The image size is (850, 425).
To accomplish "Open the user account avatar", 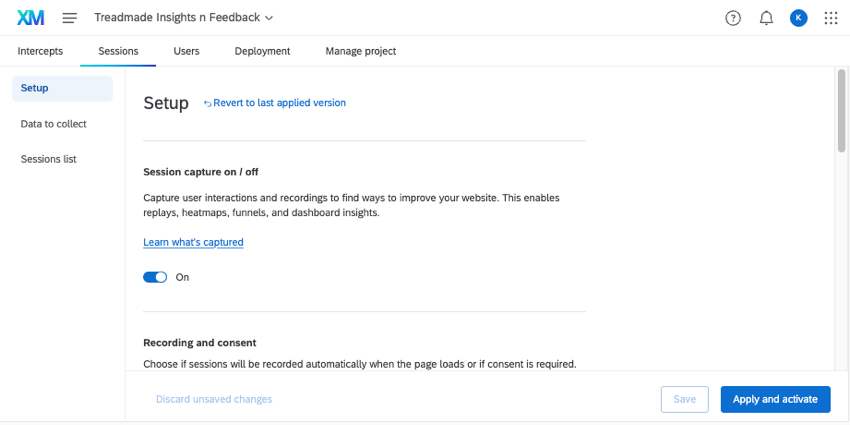I will 798,18.
